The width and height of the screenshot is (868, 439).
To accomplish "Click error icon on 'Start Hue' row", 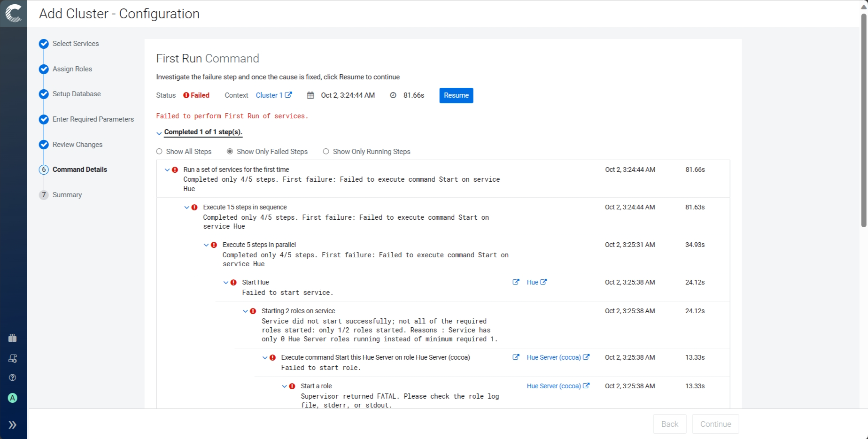I will pos(233,283).
